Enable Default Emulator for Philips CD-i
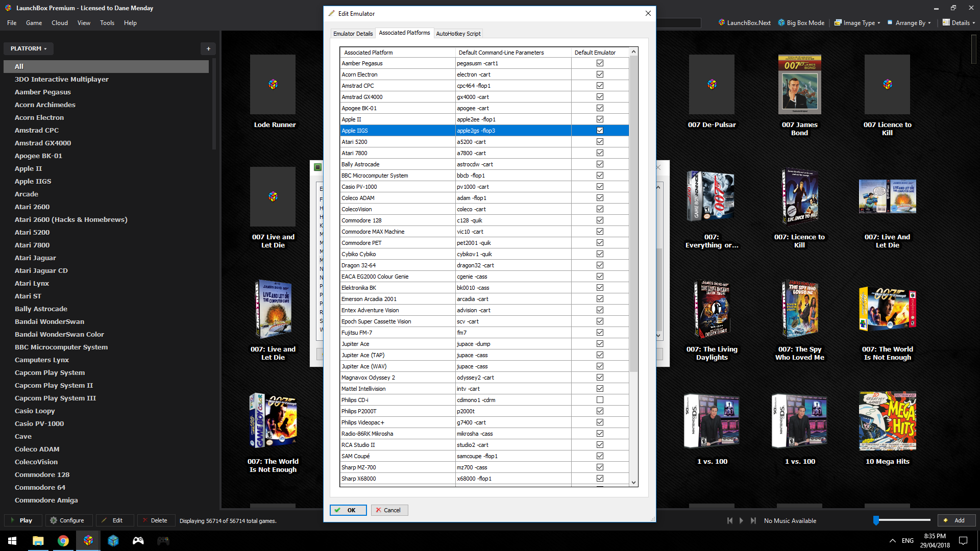The image size is (980, 551). click(600, 400)
